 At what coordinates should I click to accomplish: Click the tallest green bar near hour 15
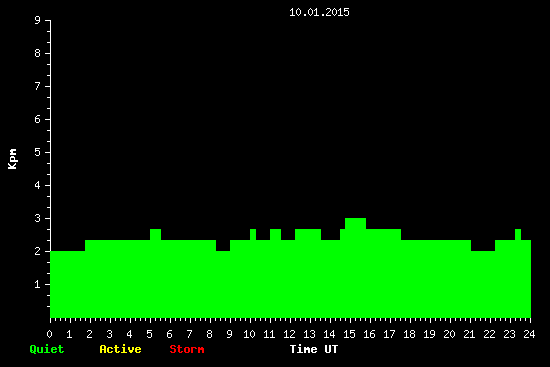355,268
